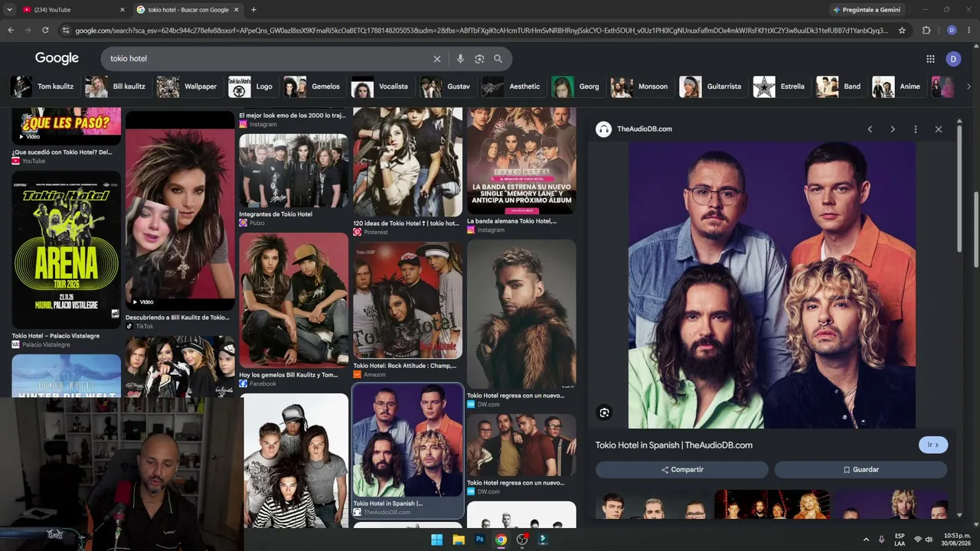980x551 pixels.
Task: Show previous image in preview panel
Action: [870, 129]
